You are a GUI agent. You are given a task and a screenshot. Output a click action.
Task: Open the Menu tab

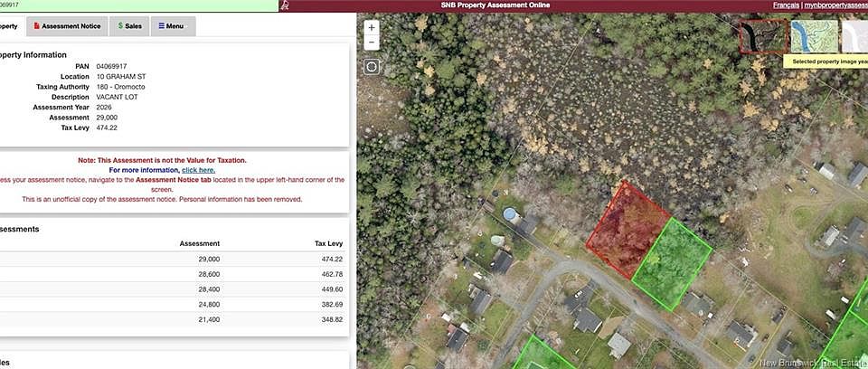[173, 26]
